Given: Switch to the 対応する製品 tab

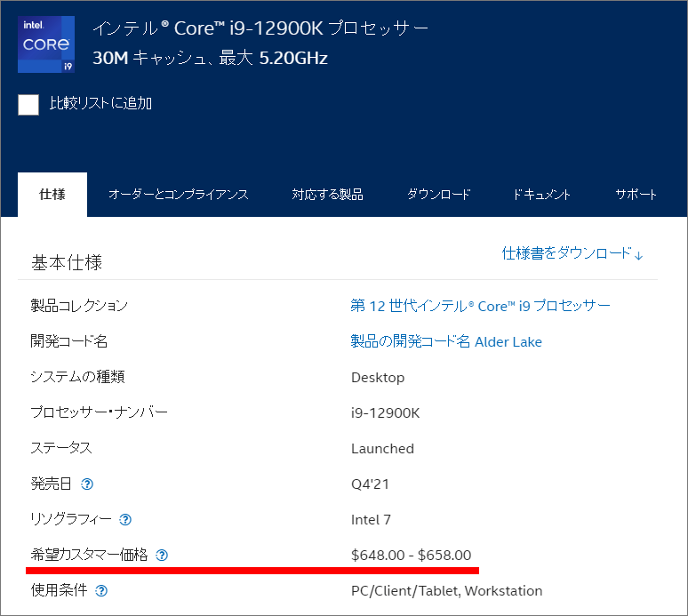Looking at the screenshot, I should (327, 195).
